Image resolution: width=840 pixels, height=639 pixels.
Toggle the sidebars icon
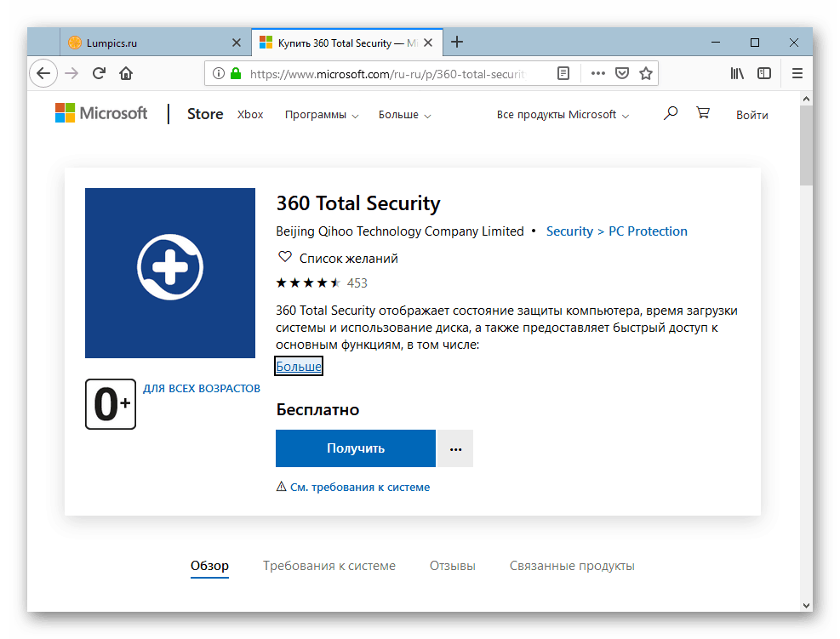point(764,73)
